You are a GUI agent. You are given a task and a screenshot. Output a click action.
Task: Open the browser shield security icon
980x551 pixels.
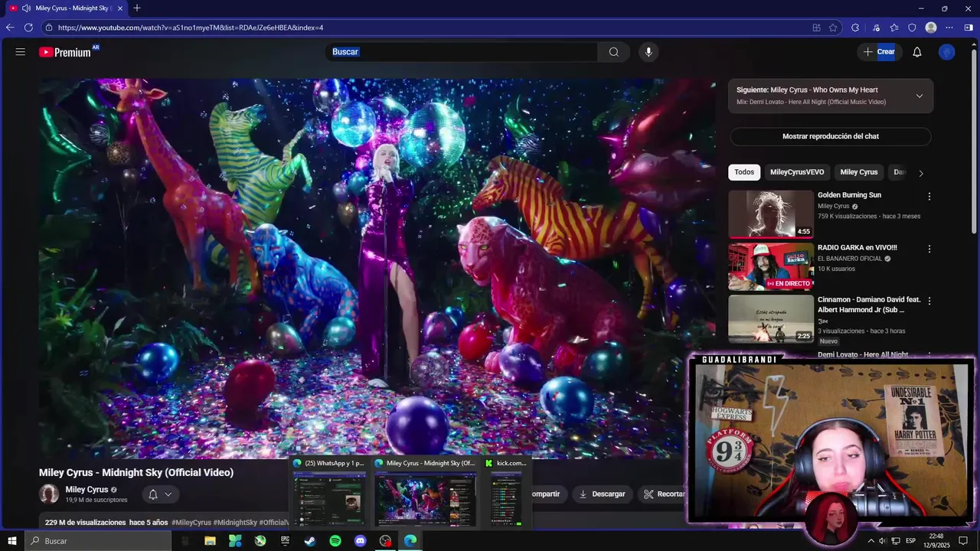912,28
